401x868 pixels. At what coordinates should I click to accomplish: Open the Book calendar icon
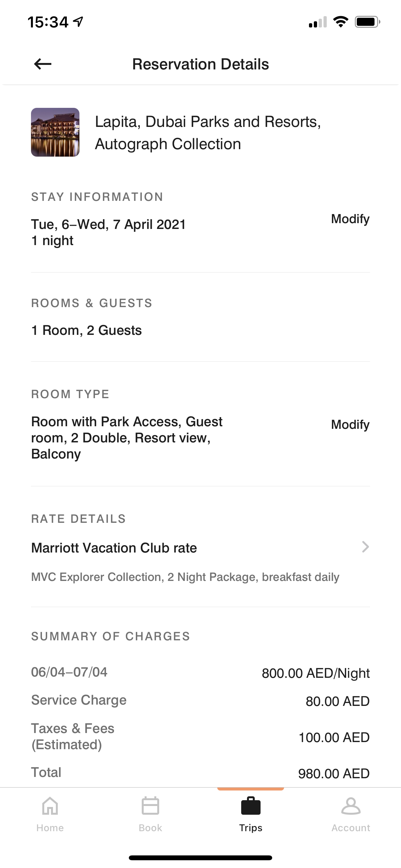point(150,806)
